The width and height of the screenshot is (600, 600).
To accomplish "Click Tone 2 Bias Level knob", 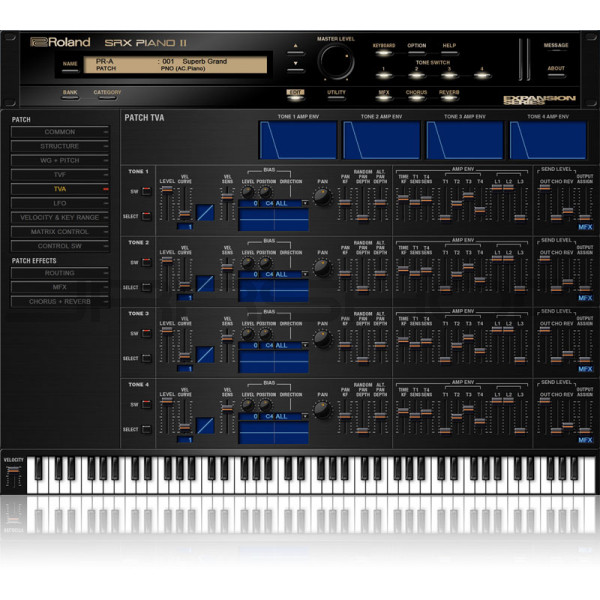I will coord(248,263).
